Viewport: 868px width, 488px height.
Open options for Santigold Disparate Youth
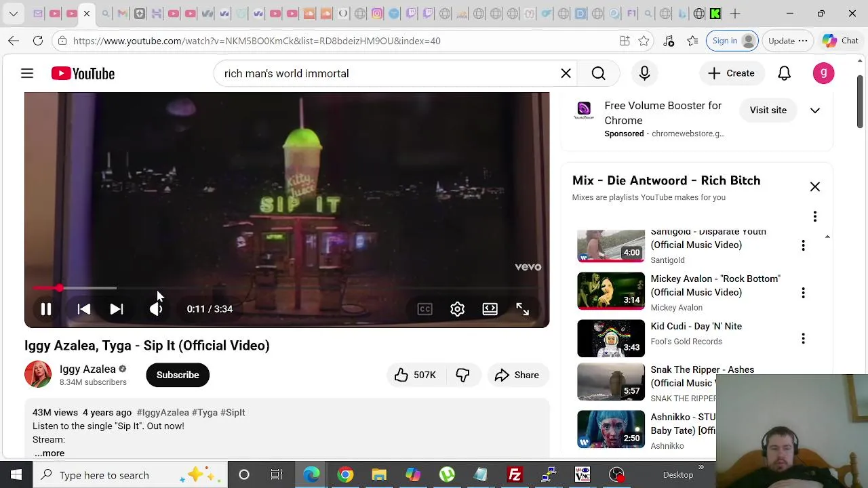(804, 245)
